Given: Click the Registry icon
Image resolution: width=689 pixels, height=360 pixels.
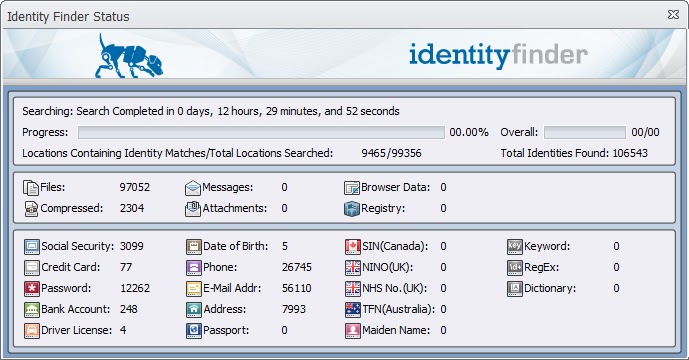Looking at the screenshot, I should 352,209.
